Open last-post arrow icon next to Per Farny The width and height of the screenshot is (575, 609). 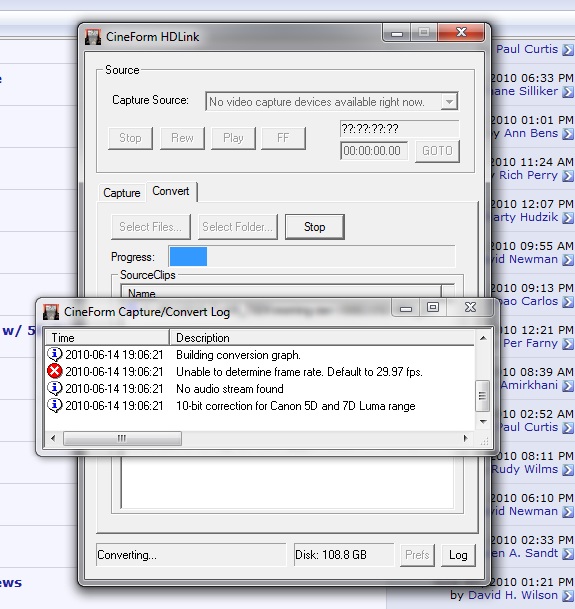click(568, 344)
